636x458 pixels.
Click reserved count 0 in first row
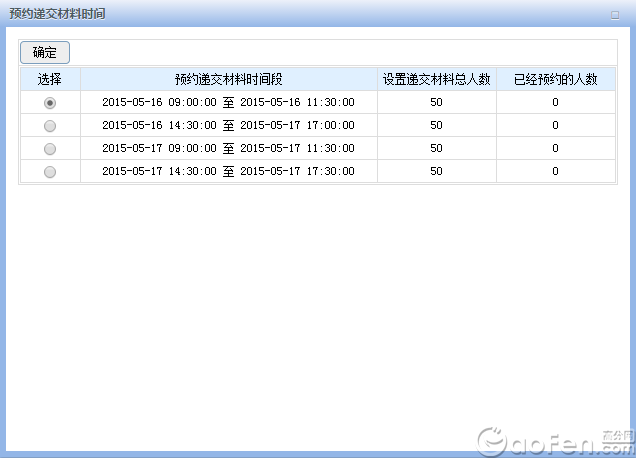point(555,102)
